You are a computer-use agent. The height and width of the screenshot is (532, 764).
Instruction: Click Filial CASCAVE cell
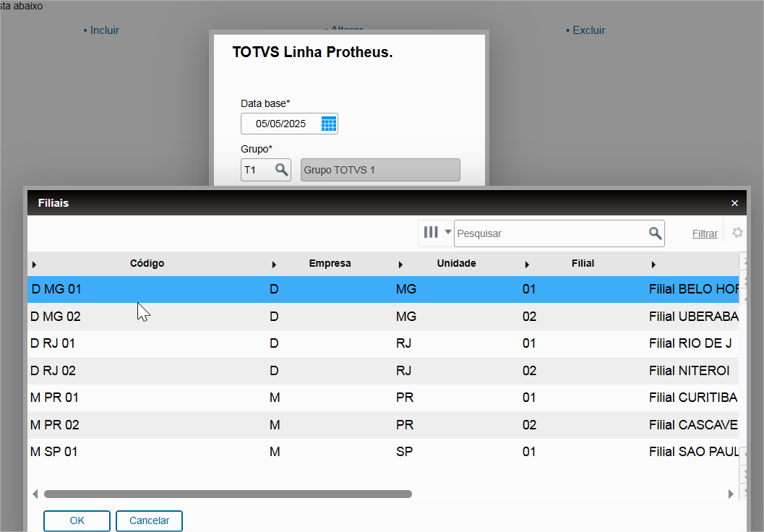coord(694,425)
